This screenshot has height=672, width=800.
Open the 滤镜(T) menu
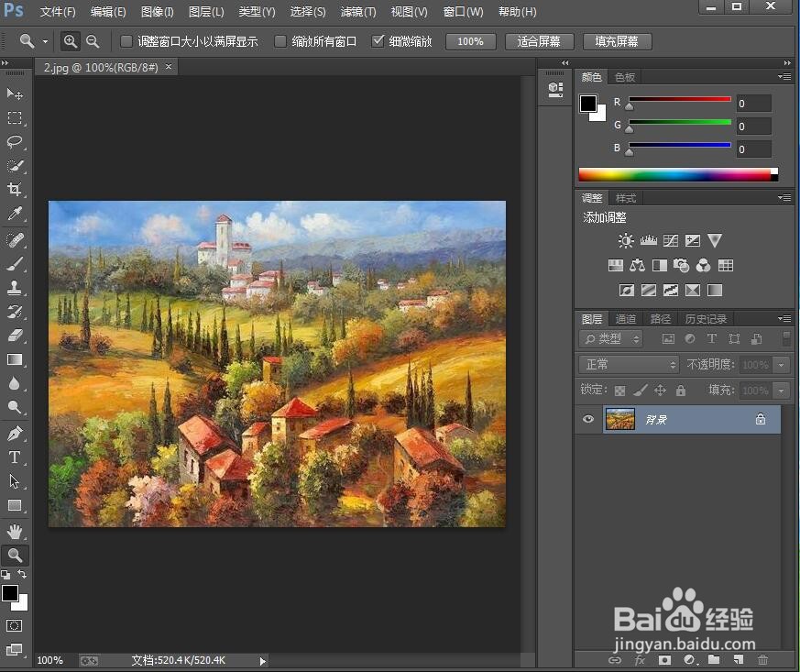[x=358, y=11]
